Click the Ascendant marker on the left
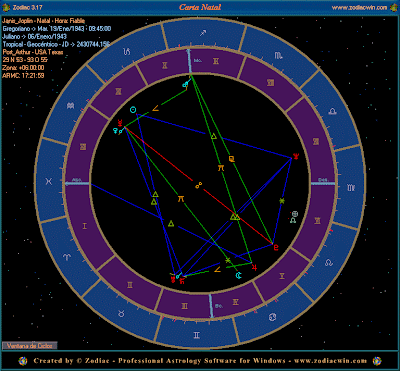400x371 pixels. click(77, 183)
